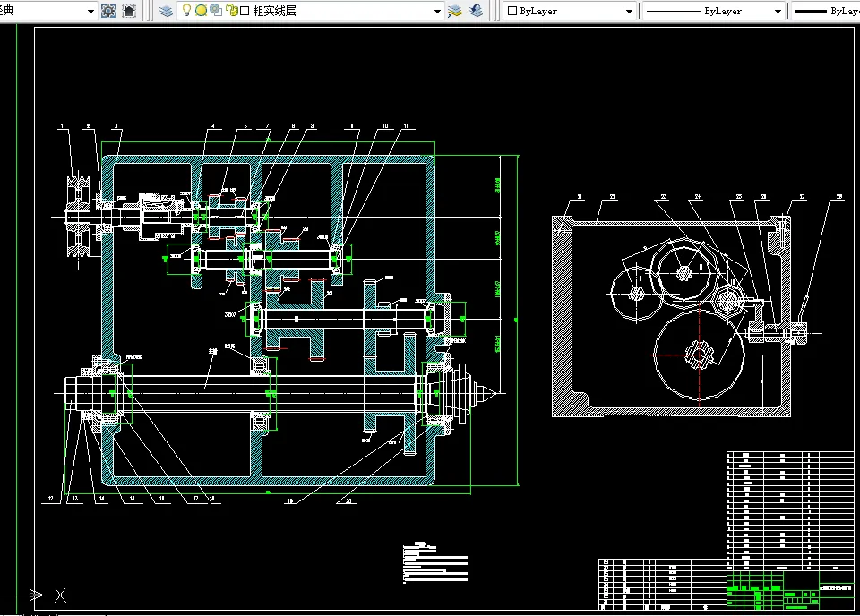Image resolution: width=860 pixels, height=616 pixels.
Task: Click the white layer color square
Action: coord(245,11)
